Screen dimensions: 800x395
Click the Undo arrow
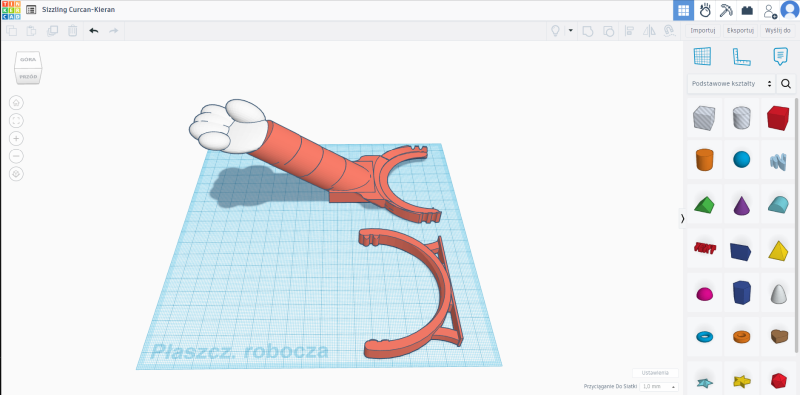point(93,31)
